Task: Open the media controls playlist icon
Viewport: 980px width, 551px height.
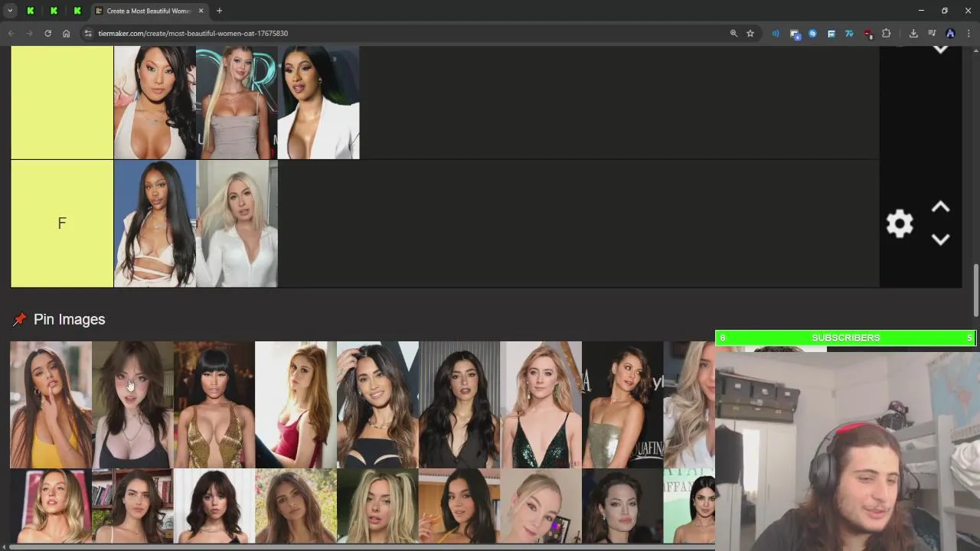Action: coord(932,34)
